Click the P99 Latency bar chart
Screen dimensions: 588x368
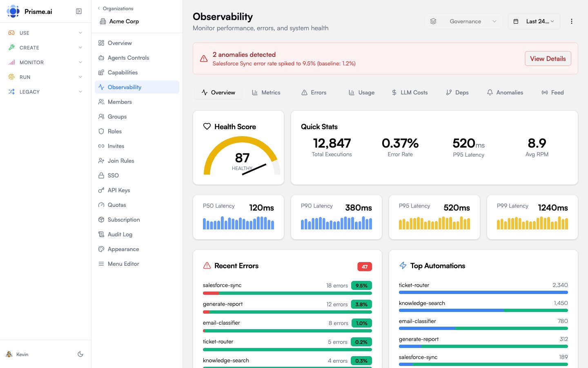pos(532,222)
